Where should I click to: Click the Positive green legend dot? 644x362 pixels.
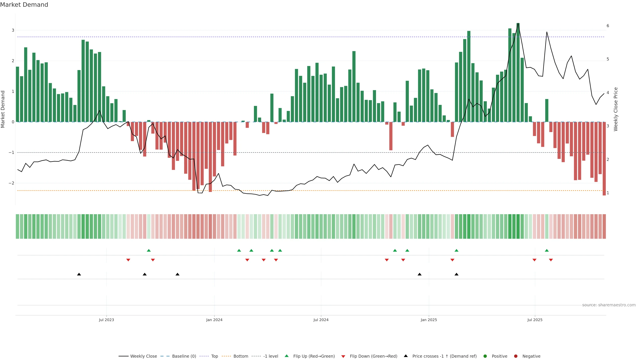[485, 356]
